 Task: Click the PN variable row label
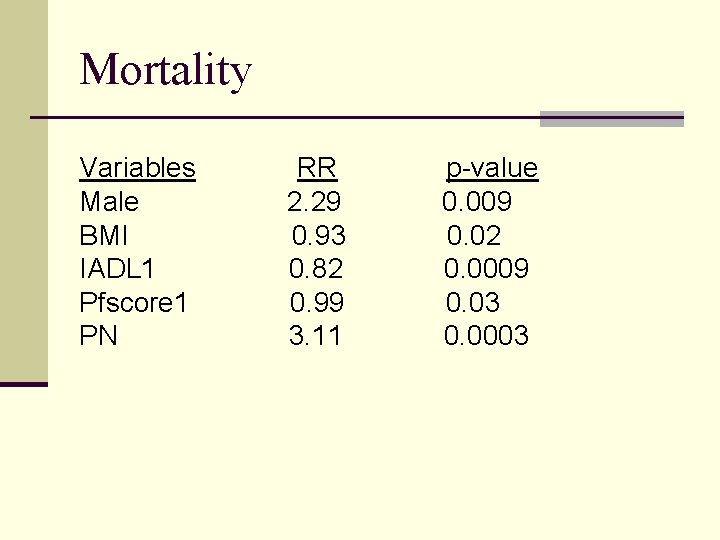click(x=98, y=336)
